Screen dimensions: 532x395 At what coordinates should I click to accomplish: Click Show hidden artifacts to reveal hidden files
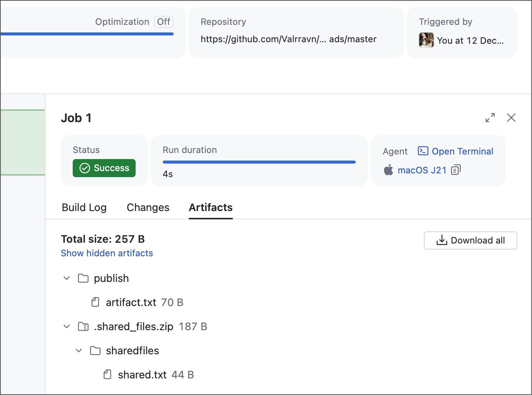(107, 253)
